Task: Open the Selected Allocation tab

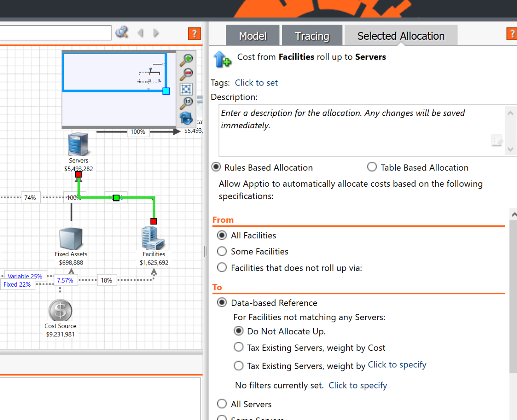Action: tap(401, 36)
